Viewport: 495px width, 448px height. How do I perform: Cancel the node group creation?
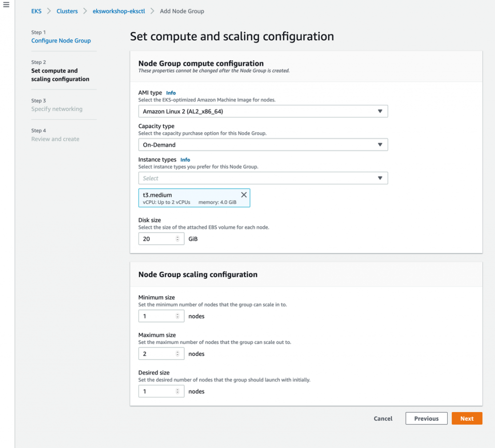[383, 418]
